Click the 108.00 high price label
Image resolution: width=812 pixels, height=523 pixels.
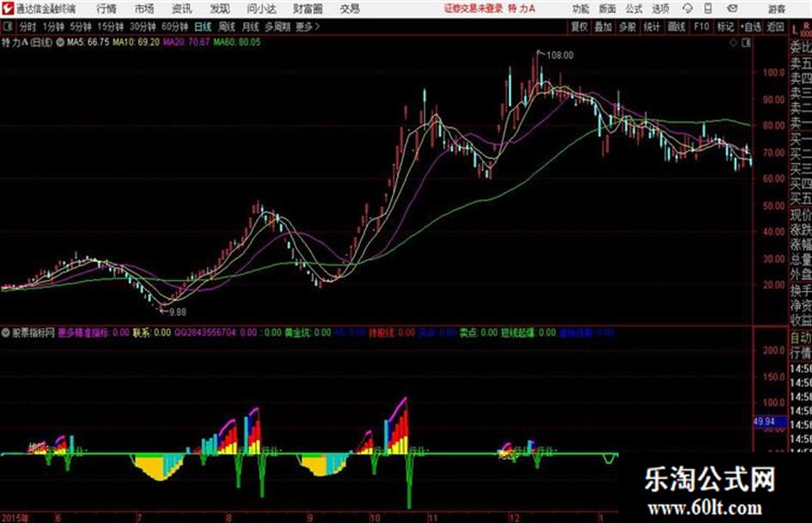559,56
